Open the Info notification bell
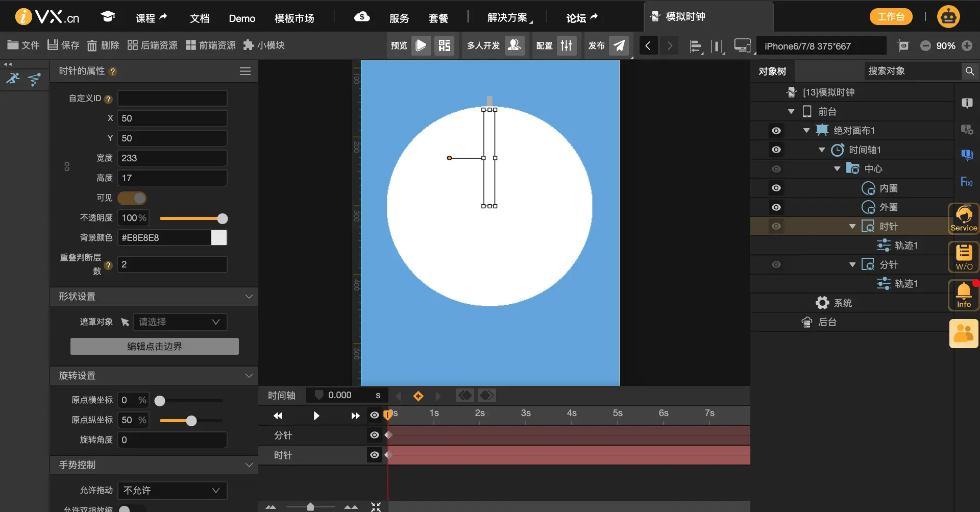 point(964,295)
